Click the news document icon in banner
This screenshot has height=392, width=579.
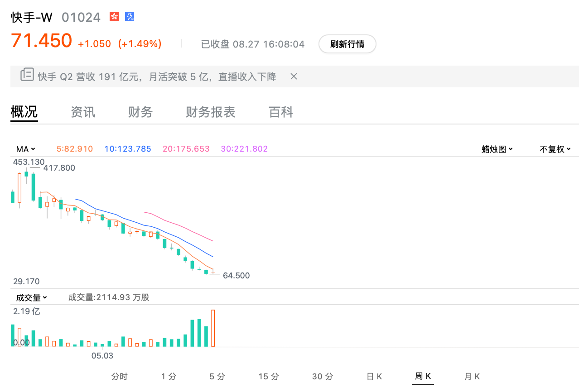(27, 75)
